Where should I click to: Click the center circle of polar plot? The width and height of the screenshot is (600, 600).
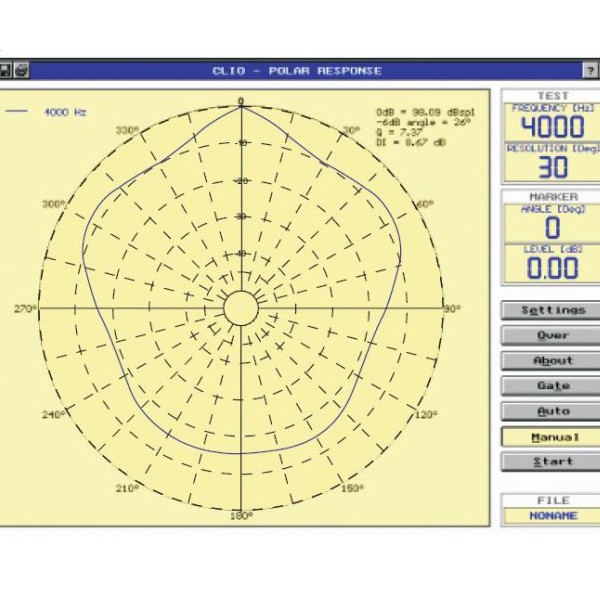tap(240, 308)
